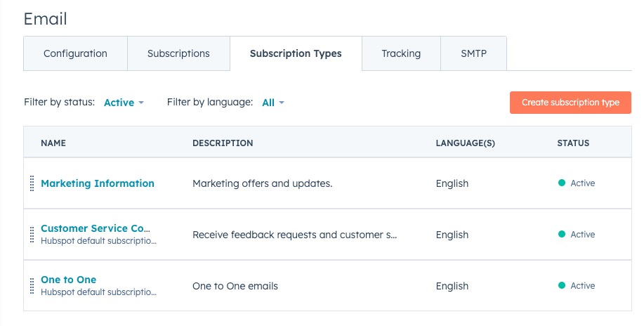Open the Tracking tab
Image resolution: width=644 pixels, height=326 pixels.
tap(401, 53)
